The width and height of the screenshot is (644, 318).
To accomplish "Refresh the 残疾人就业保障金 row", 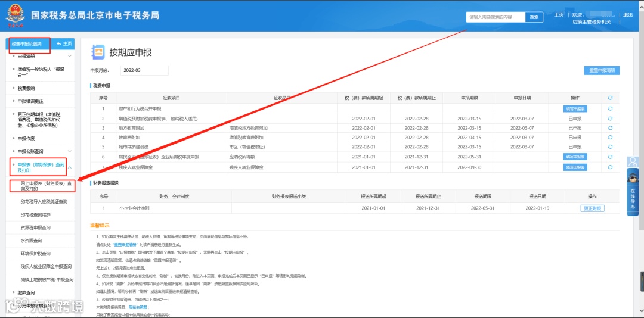I will coord(611,167).
